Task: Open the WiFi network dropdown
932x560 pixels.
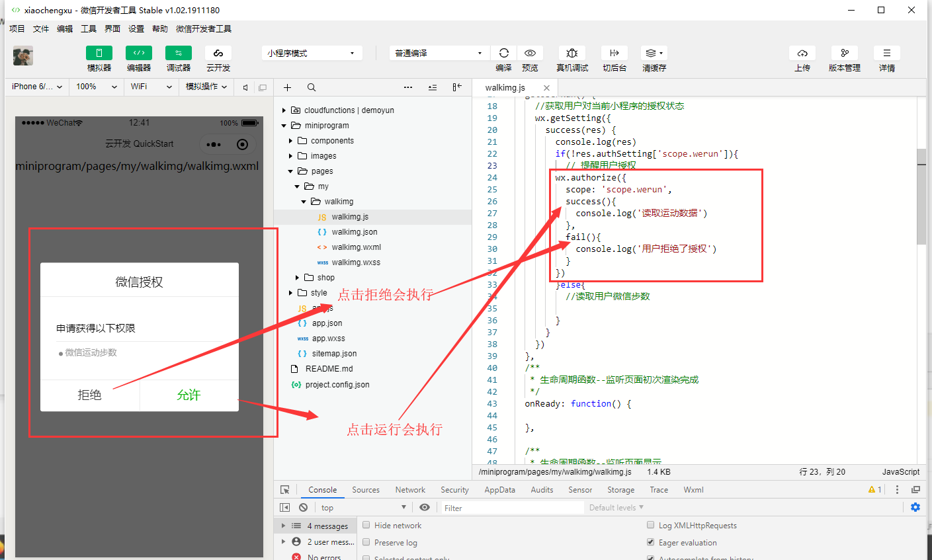Action: pos(151,87)
